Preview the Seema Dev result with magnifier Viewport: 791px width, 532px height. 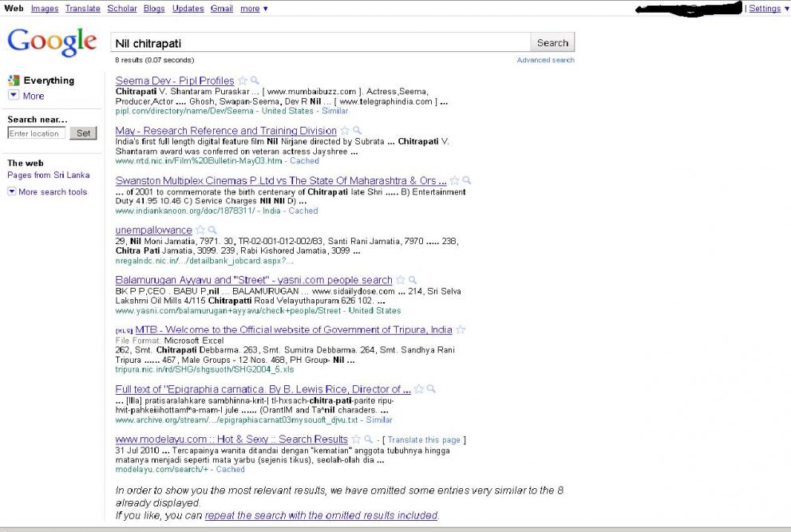255,81
